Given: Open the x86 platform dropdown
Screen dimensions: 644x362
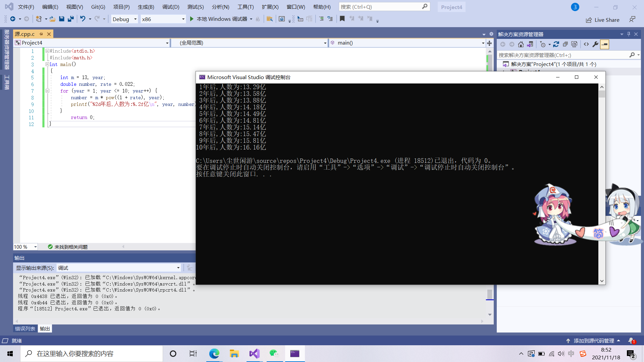Looking at the screenshot, I should (x=183, y=19).
